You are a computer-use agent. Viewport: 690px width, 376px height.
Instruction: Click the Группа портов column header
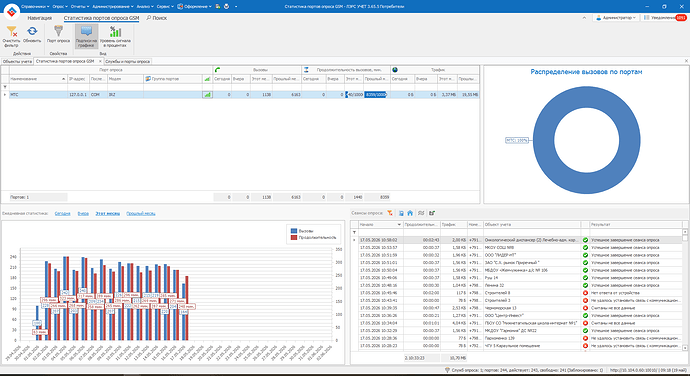172,79
